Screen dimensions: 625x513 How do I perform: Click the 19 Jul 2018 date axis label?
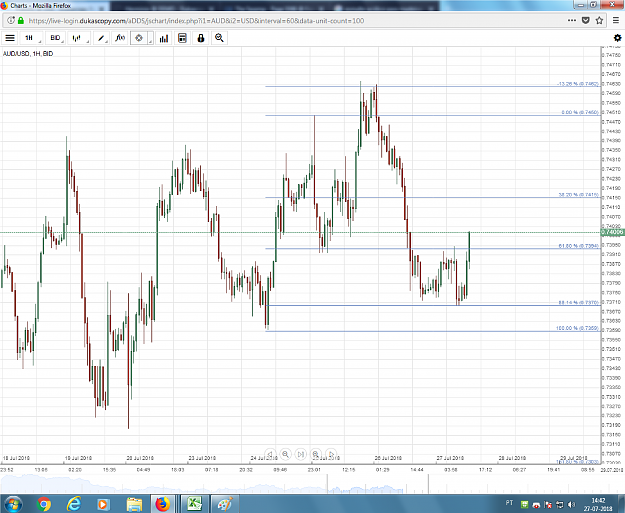coord(79,458)
